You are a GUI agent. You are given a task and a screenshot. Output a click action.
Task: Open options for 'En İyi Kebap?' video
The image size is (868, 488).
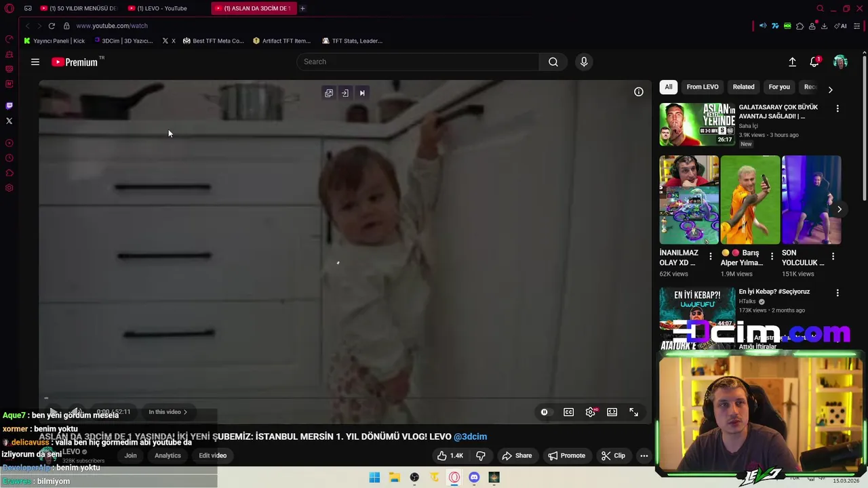(837, 293)
